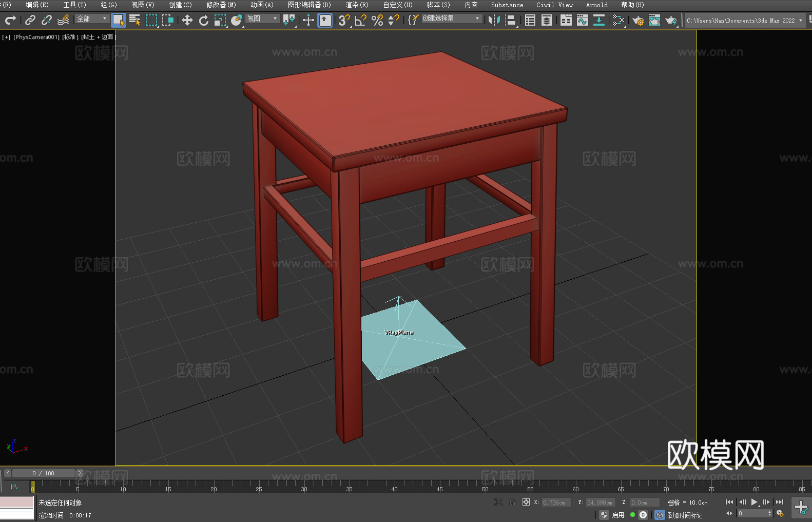The image size is (812, 522).
Task: Toggle Absolute/Offset transform mode icon
Action: 526,502
